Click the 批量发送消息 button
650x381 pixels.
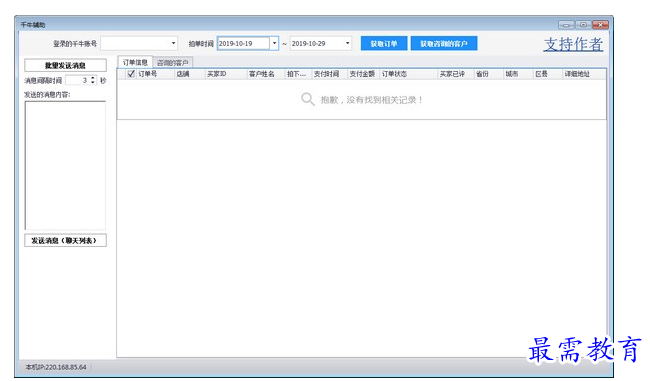click(65, 66)
